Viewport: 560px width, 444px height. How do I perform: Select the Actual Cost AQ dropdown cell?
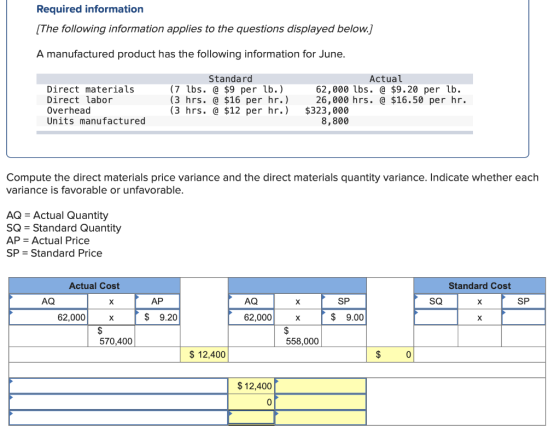coord(48,301)
